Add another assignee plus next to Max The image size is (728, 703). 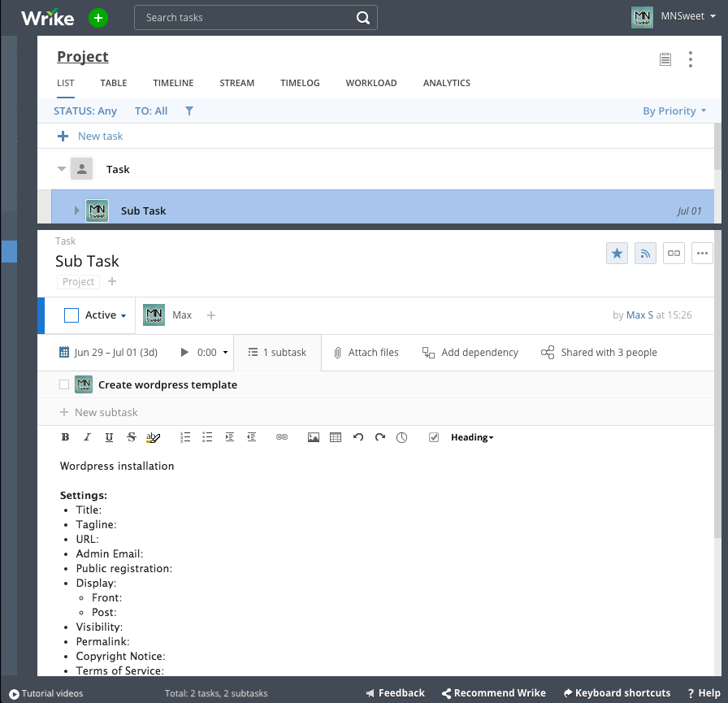click(x=211, y=315)
